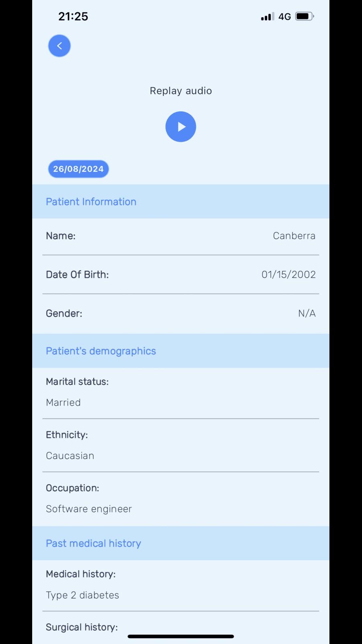Screen dimensions: 362x644
Task: Tap the 4G network indicator
Action: [x=285, y=17]
